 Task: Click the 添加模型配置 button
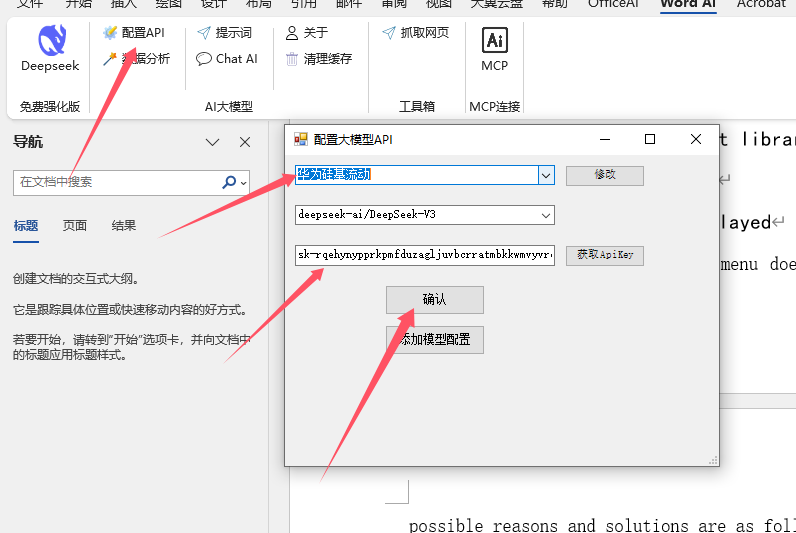point(435,340)
